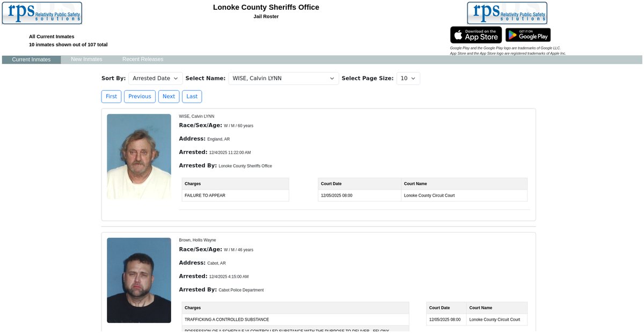Switch to the New Inmates tab

[86, 60]
